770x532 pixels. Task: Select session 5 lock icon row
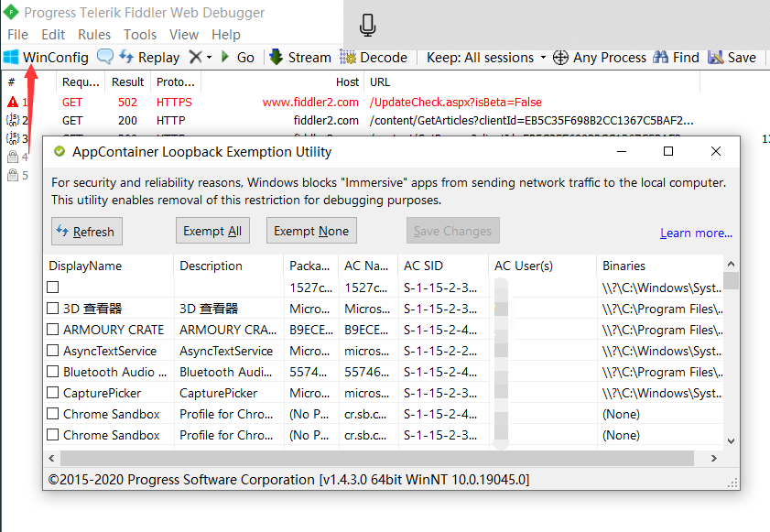(x=13, y=175)
